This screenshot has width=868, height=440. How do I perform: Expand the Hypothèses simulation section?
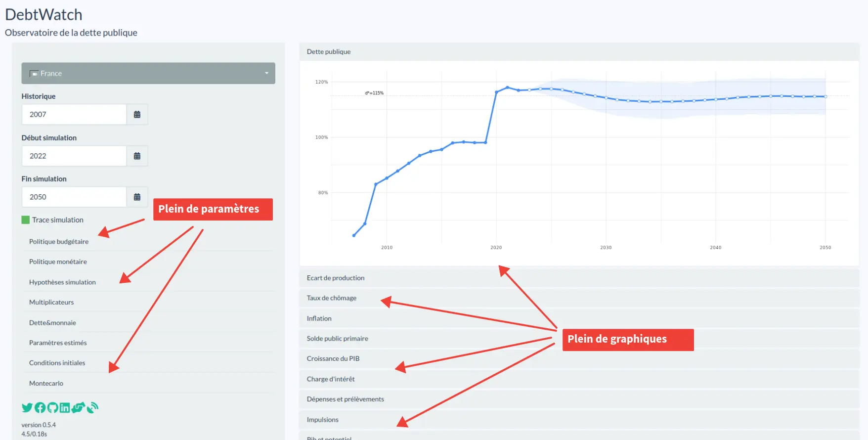(62, 282)
